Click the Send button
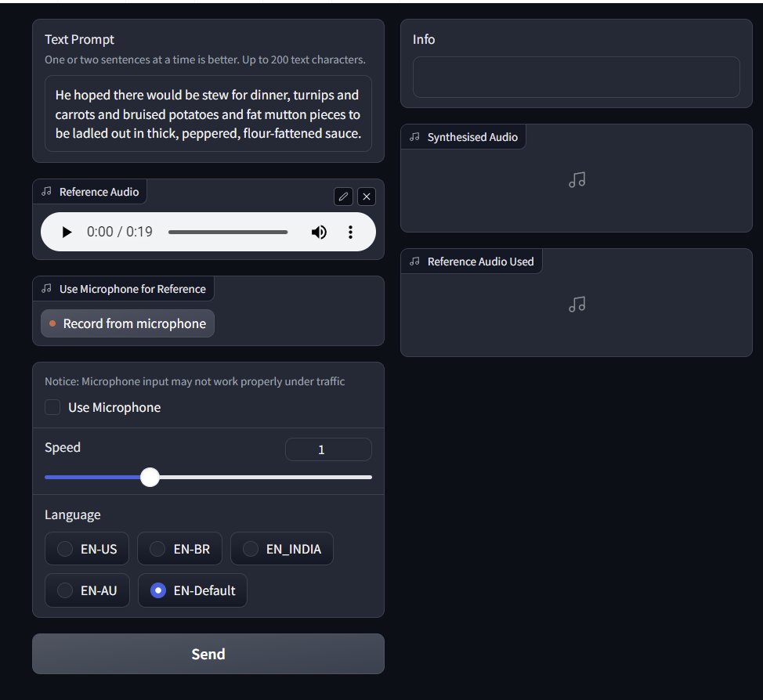The image size is (763, 700). click(x=208, y=654)
